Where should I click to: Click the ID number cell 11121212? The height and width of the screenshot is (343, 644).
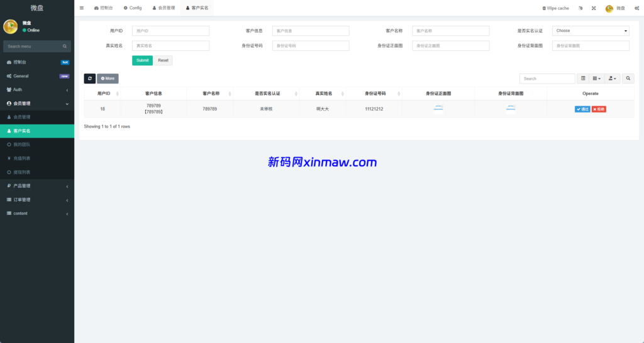coord(374,109)
